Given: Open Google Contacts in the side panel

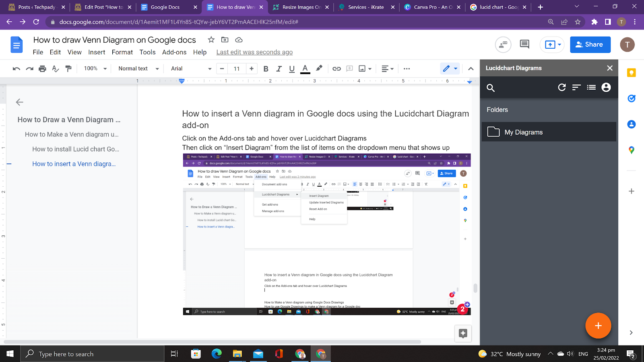Looking at the screenshot, I should [x=631, y=124].
